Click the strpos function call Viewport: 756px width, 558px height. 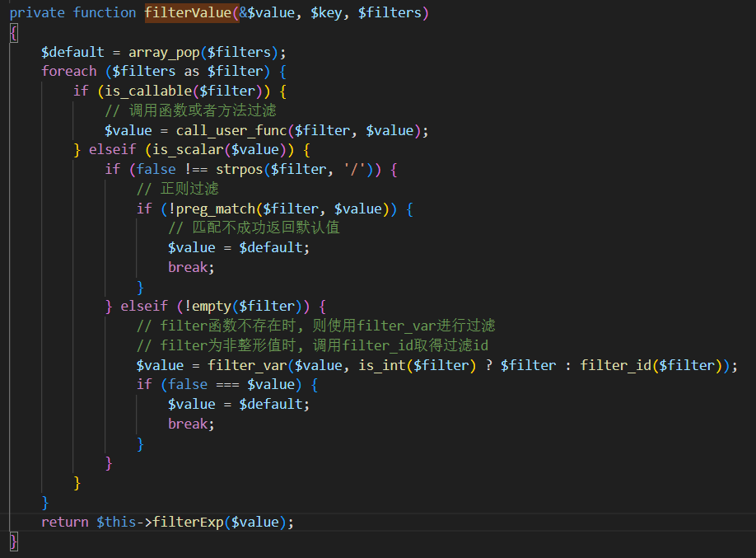point(239,170)
